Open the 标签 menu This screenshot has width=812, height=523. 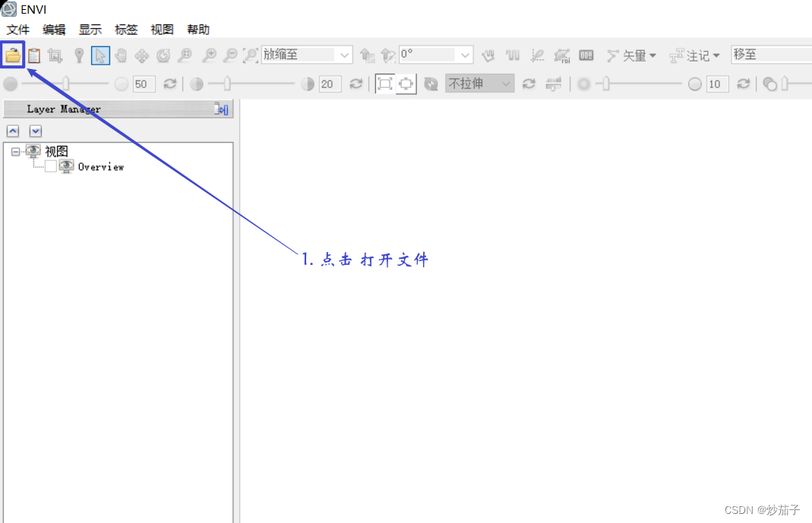126,30
